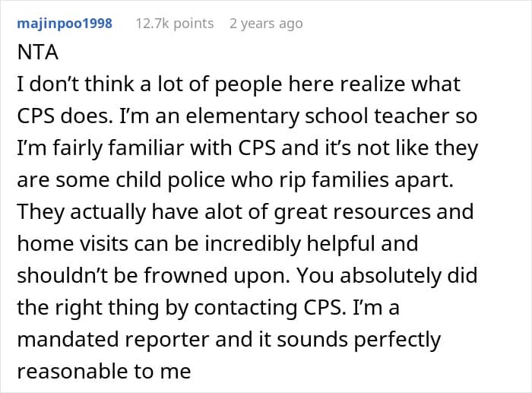This screenshot has height=393, width=532.
Task: Click the word "realize" in the first sentence
Action: (x=372, y=84)
